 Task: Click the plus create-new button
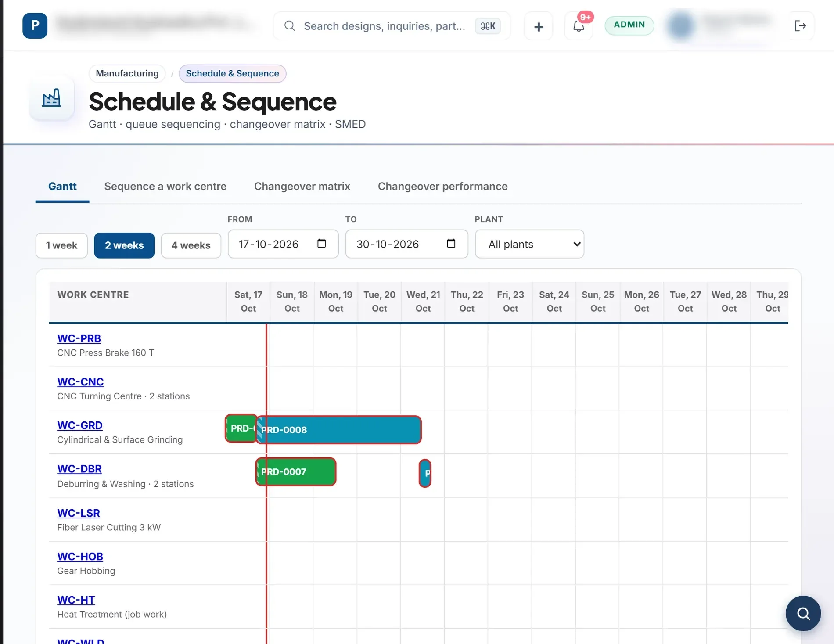click(539, 26)
